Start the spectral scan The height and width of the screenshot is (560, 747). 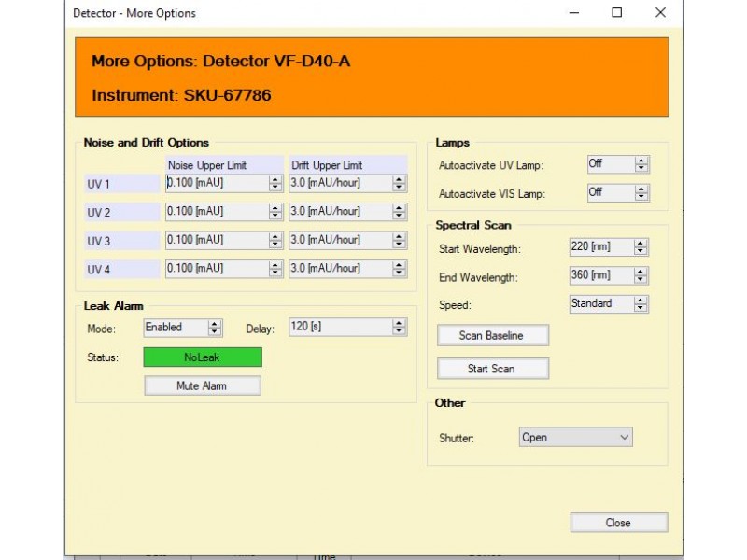point(493,369)
